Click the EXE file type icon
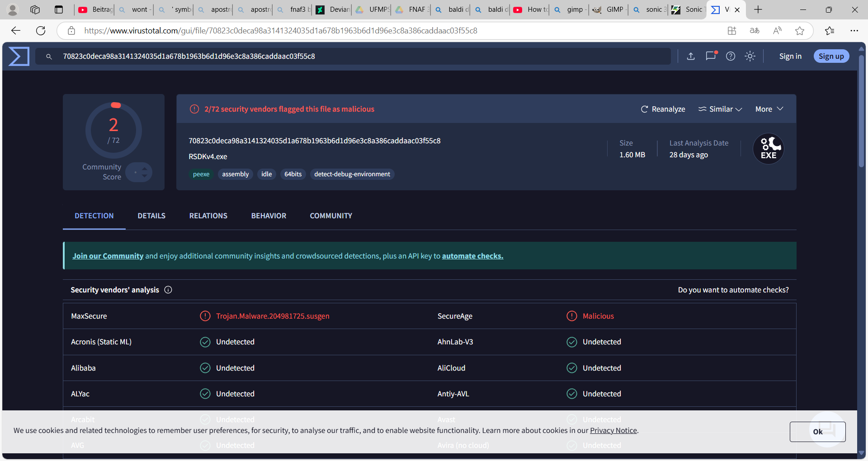 769,149
